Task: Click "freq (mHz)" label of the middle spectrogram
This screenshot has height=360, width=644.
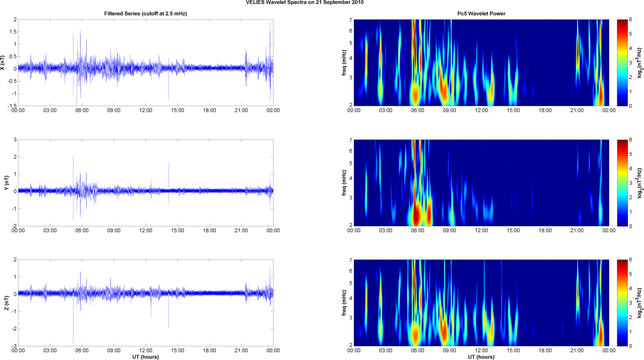Action: [x=344, y=183]
